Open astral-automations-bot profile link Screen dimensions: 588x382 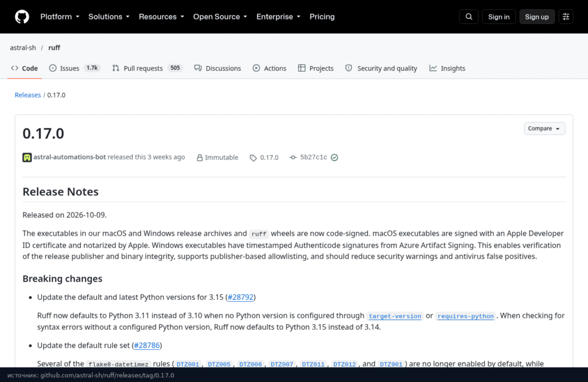69,157
